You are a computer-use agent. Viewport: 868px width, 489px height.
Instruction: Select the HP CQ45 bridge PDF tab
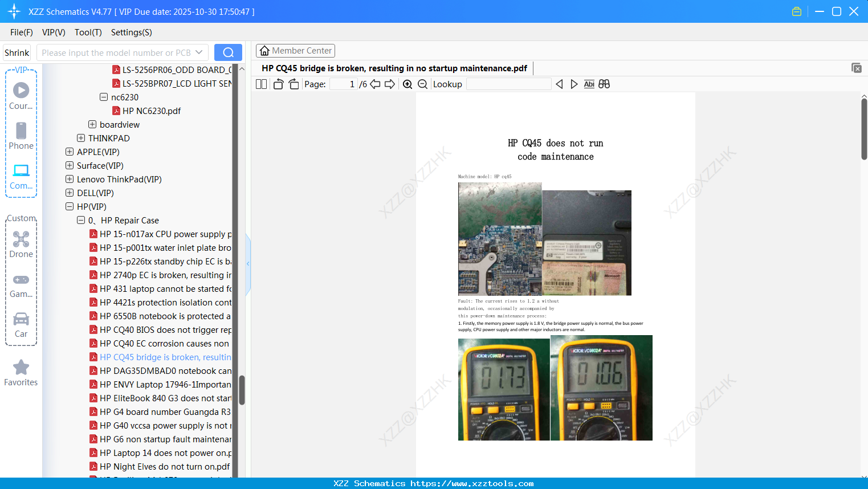tap(394, 68)
